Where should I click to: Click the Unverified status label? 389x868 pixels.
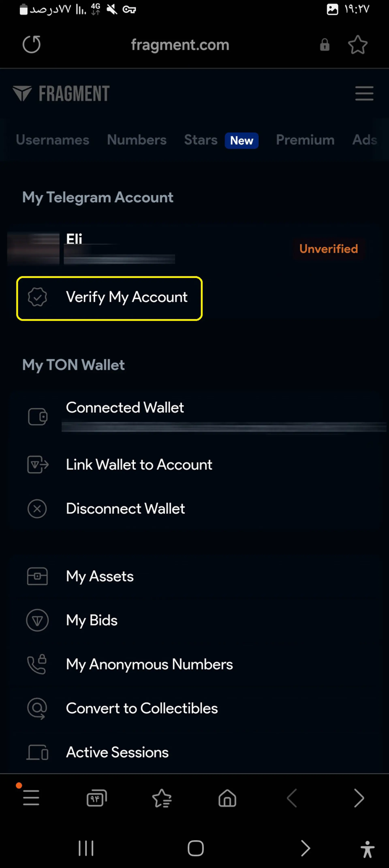tap(328, 249)
